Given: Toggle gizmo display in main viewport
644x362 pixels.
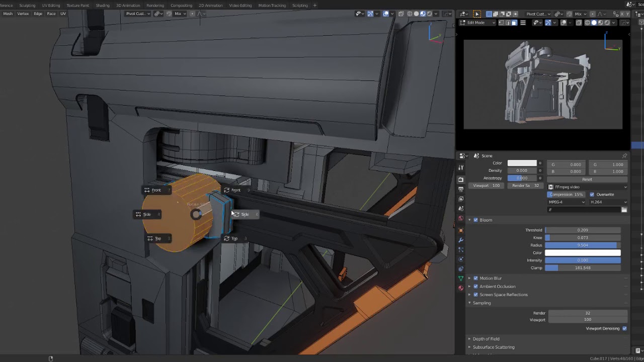Looking at the screenshot, I should 371,14.
